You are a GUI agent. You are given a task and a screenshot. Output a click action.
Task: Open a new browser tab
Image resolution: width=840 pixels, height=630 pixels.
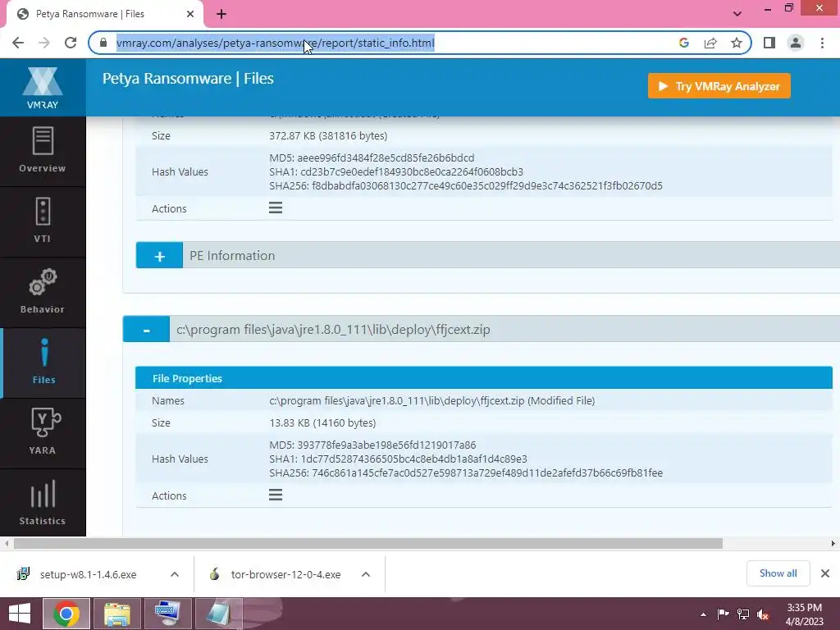point(221,14)
